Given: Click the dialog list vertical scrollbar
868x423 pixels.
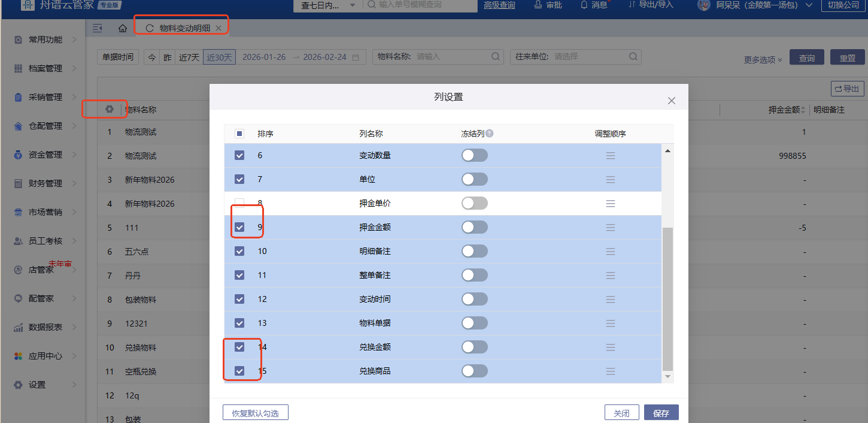Looking at the screenshot, I should point(667,298).
